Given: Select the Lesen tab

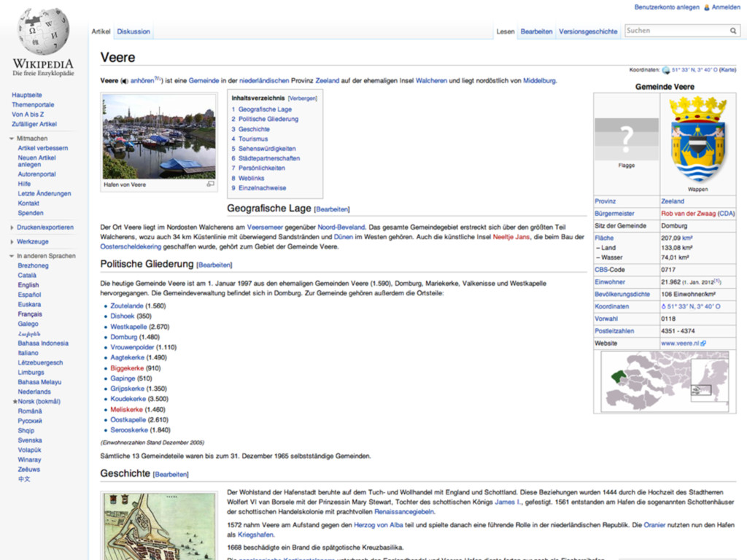Looking at the screenshot, I should click(506, 31).
